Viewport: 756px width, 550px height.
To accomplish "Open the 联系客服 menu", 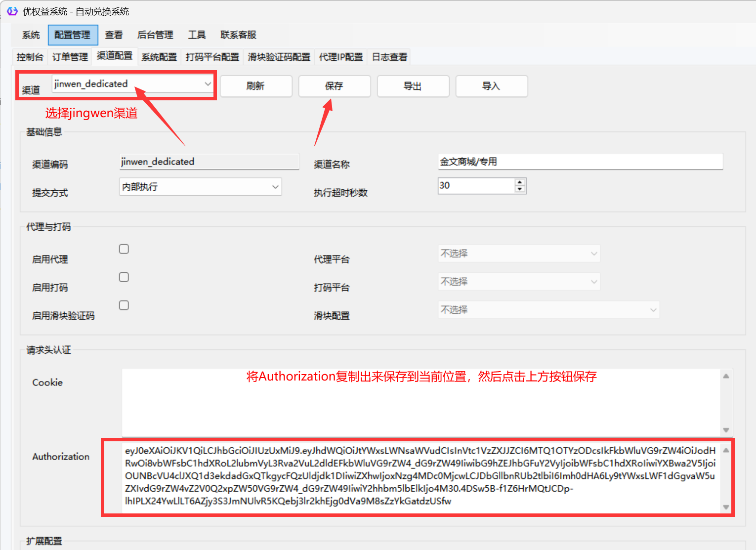I will pos(238,35).
